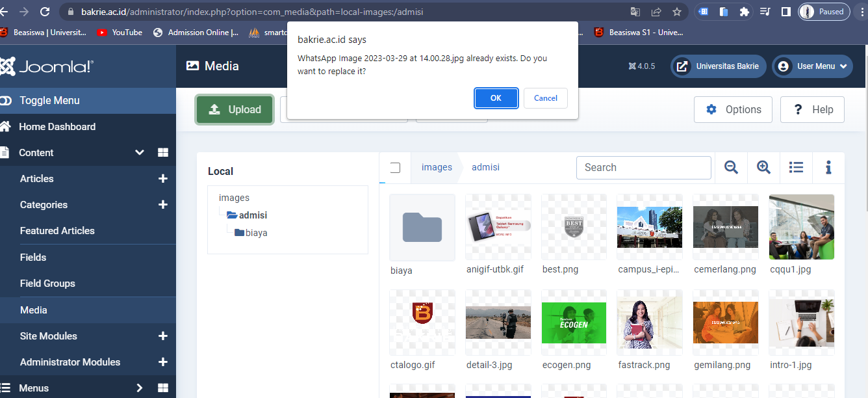Open browser side panel icon
868x398 pixels.
[785, 12]
